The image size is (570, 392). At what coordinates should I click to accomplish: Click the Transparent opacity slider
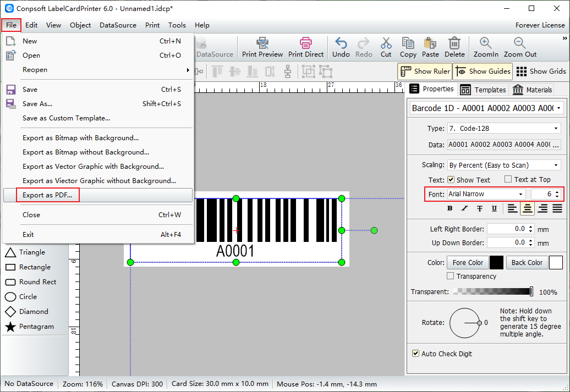(x=494, y=291)
